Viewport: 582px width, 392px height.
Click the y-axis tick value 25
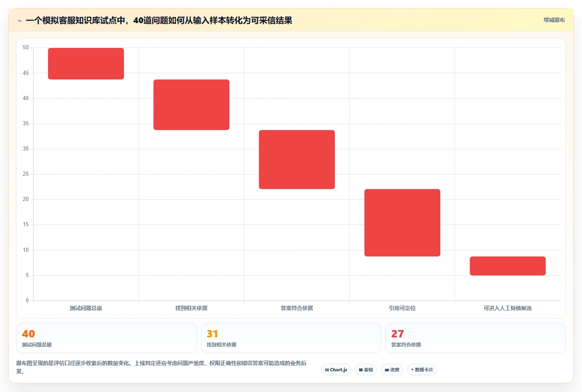[x=26, y=174]
